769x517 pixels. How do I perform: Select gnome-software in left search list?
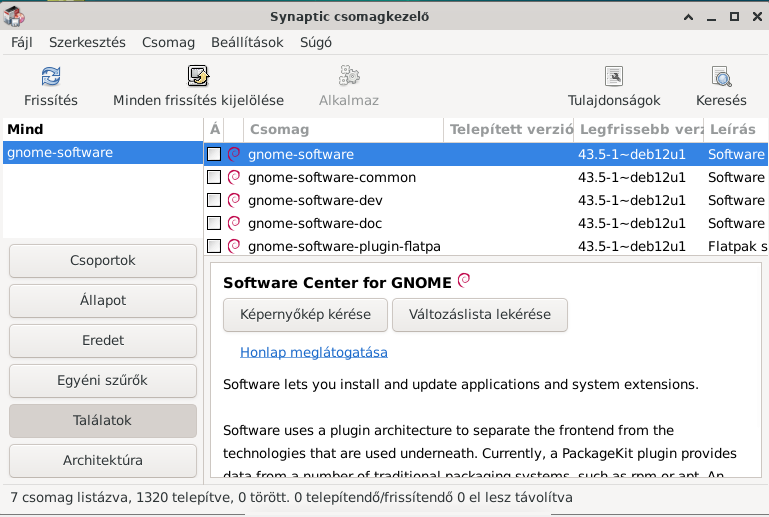point(103,153)
